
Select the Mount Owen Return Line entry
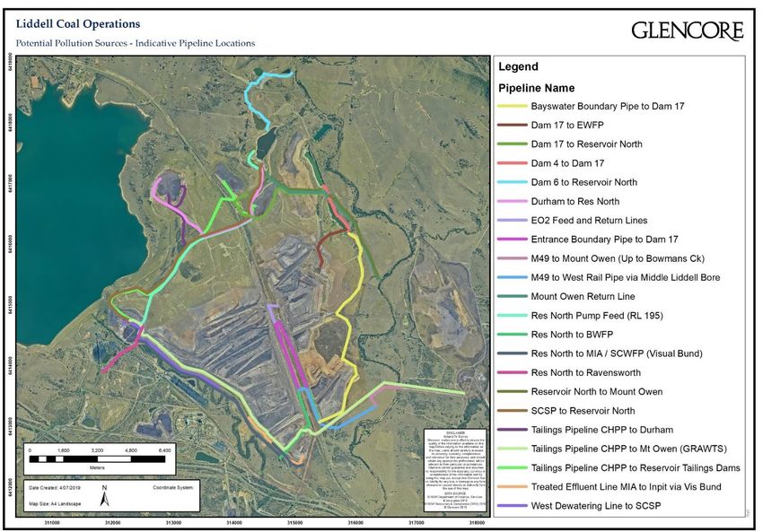[x=583, y=297]
